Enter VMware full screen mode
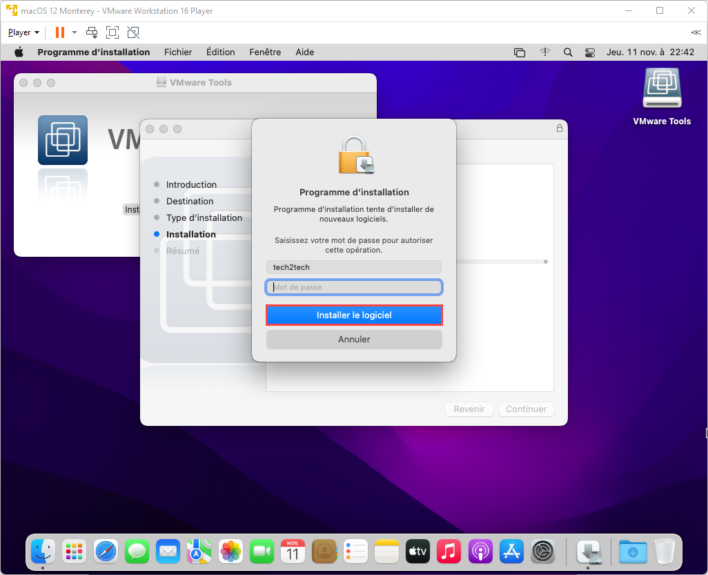This screenshot has height=575, width=708. (112, 32)
